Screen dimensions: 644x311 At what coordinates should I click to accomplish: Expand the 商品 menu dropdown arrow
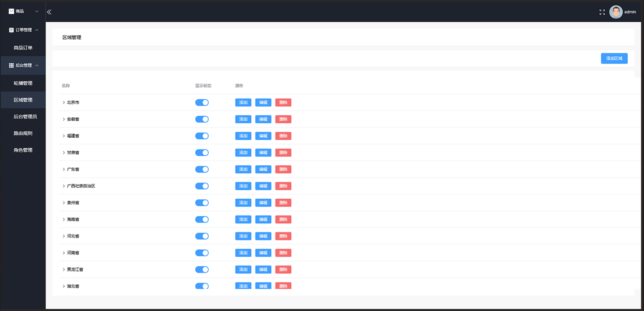click(x=37, y=12)
